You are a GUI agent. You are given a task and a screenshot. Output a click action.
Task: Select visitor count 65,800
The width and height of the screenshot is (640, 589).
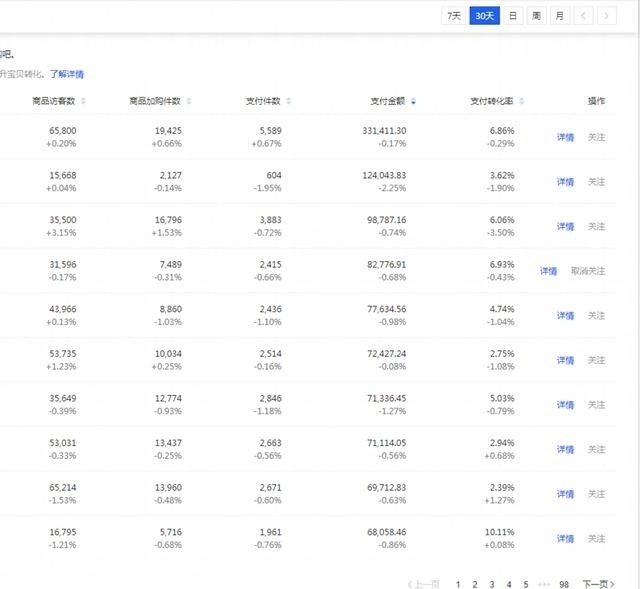(63, 131)
